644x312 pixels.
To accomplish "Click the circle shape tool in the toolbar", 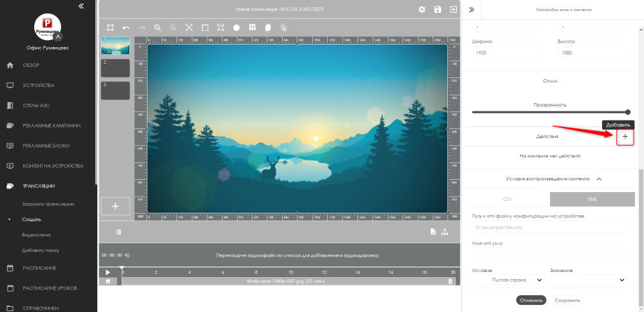I will 236,28.
